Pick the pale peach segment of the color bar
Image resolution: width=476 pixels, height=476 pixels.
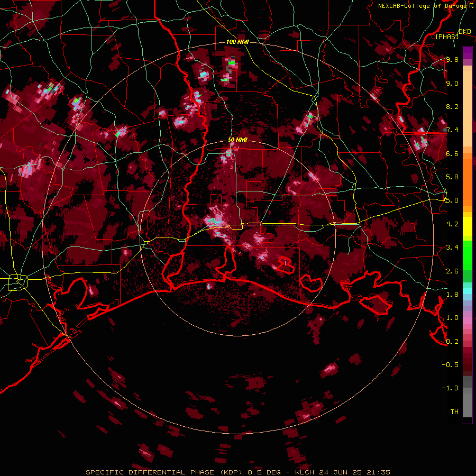click(467, 108)
